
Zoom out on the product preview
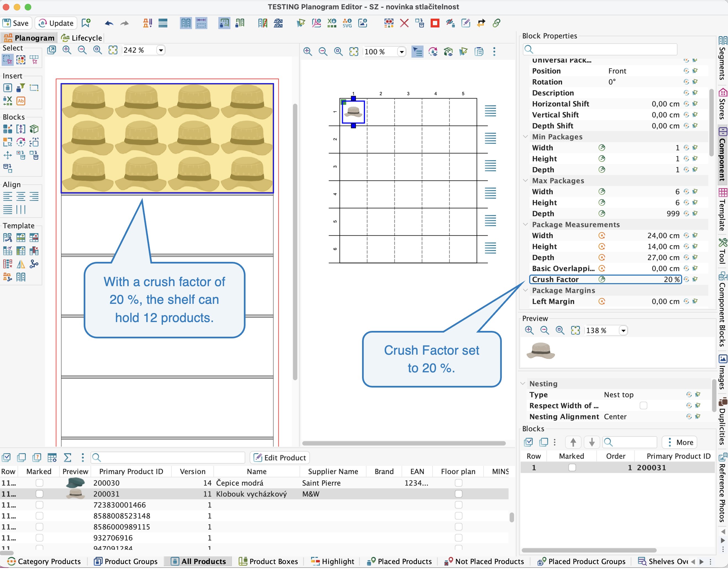pyautogui.click(x=544, y=331)
